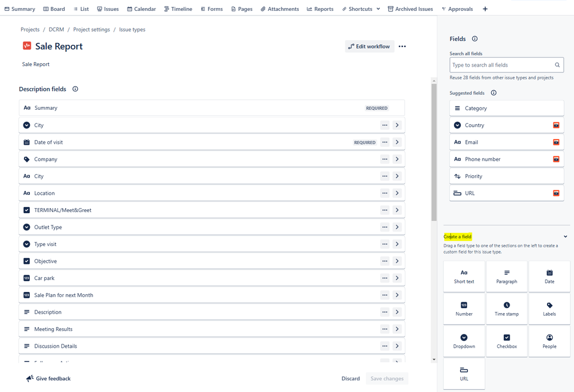Open the Shortcuts dropdown tab
Image resolution: width=574 pixels, height=392 pixels.
click(x=361, y=9)
